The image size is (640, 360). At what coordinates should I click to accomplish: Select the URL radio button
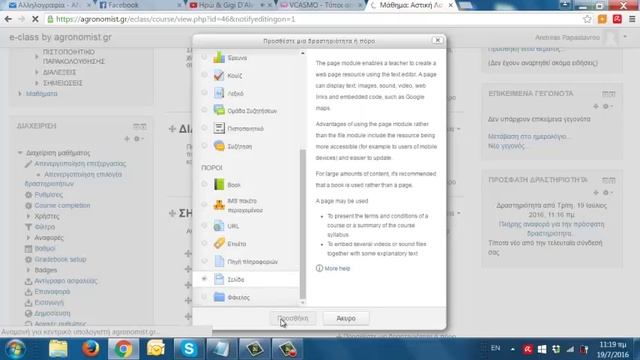click(204, 225)
